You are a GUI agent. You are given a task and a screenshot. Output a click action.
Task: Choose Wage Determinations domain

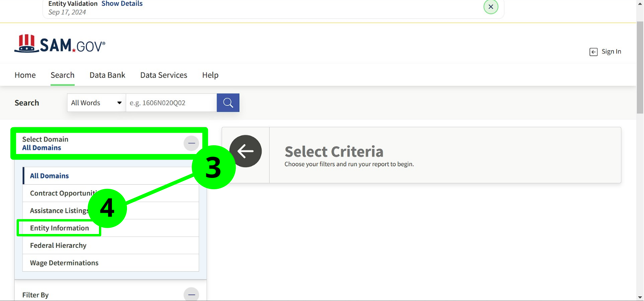[64, 263]
